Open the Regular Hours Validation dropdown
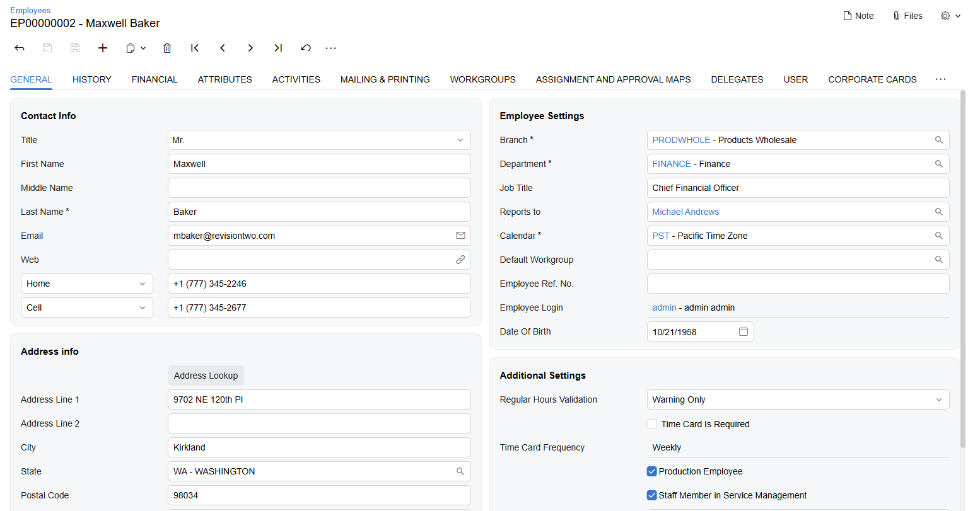Image resolution: width=980 pixels, height=511 pixels. coord(939,399)
